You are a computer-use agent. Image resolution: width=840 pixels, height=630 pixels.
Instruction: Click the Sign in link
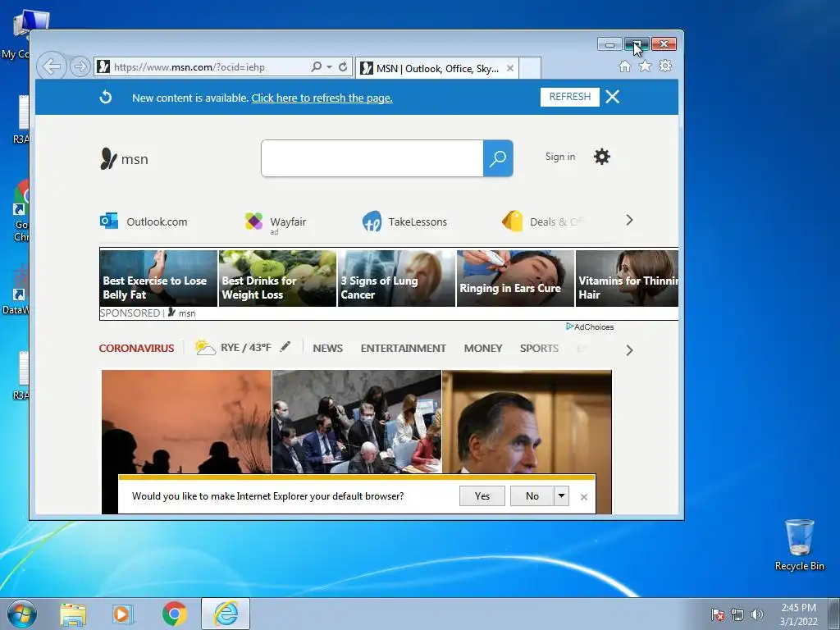pos(560,157)
